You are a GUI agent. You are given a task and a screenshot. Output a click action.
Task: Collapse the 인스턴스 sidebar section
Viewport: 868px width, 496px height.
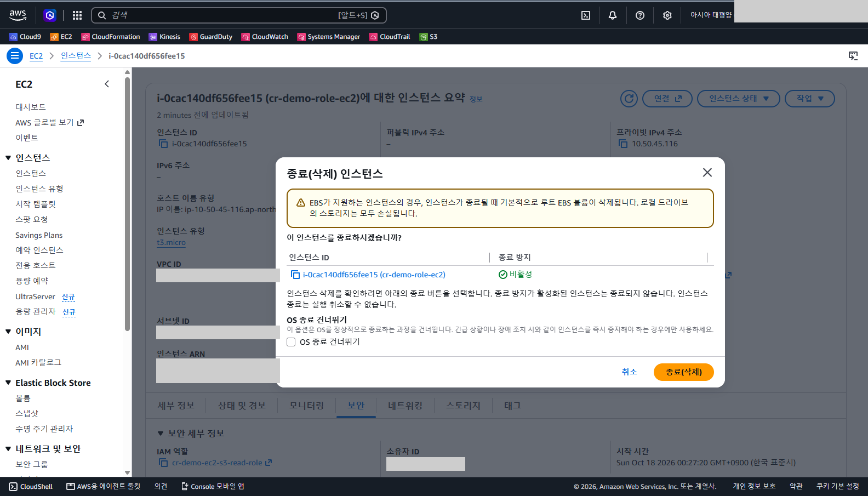point(8,158)
